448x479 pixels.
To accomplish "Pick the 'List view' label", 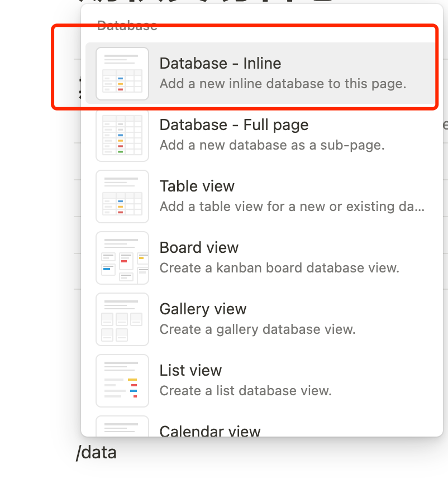I will tap(190, 371).
